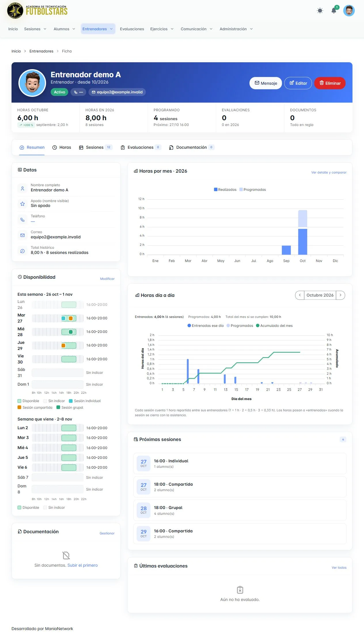
Task: Click the envelope icon beside Correo
Action: pos(22,235)
